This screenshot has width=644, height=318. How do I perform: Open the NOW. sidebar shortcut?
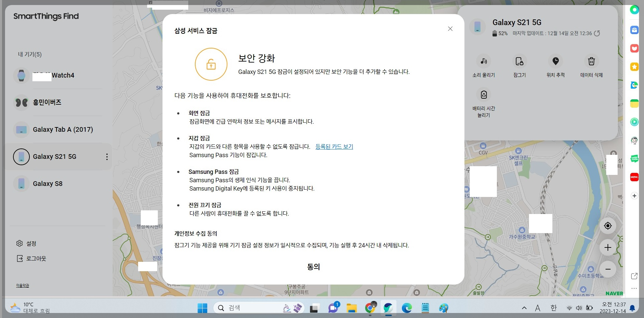coord(634,177)
